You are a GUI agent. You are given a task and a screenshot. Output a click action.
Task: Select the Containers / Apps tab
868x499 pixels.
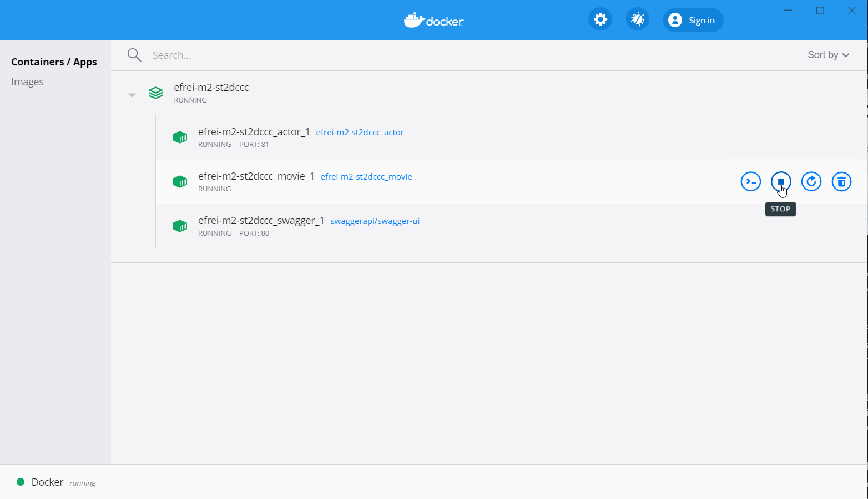coord(54,62)
